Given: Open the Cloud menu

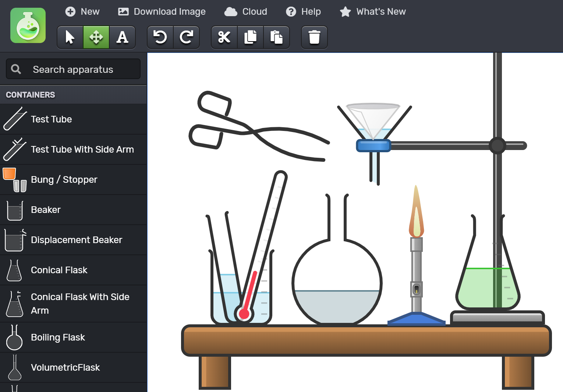Looking at the screenshot, I should [246, 12].
